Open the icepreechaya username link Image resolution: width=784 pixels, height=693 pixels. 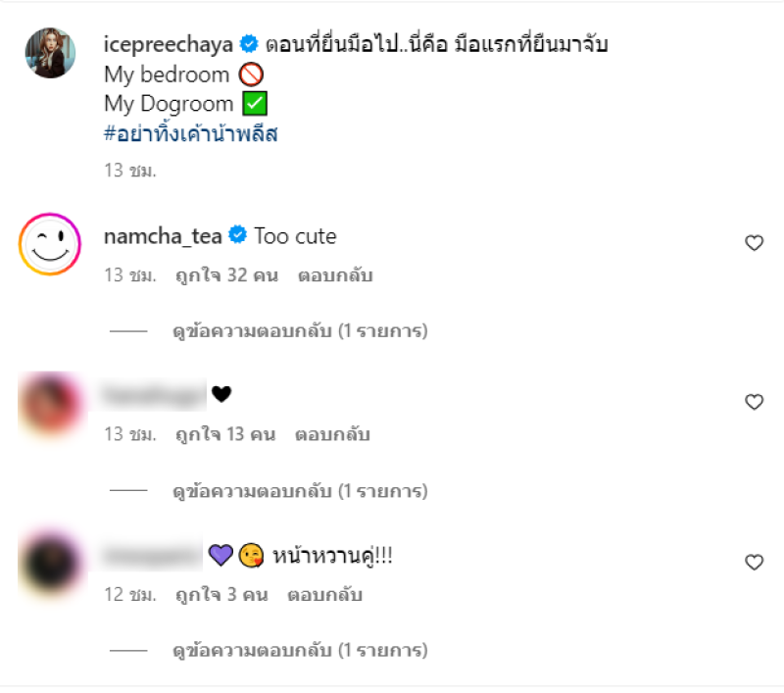[x=170, y=44]
